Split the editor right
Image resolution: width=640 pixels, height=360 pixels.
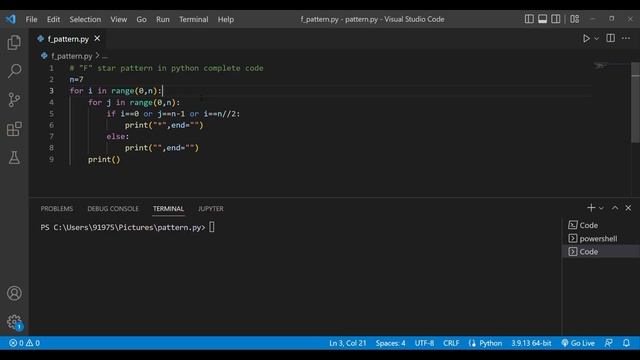coord(611,38)
